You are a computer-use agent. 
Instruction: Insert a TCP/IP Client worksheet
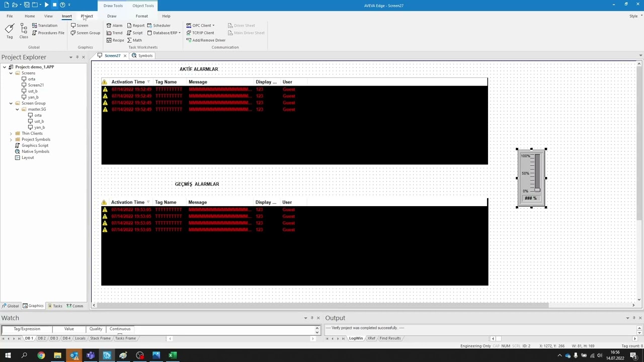coord(200,33)
